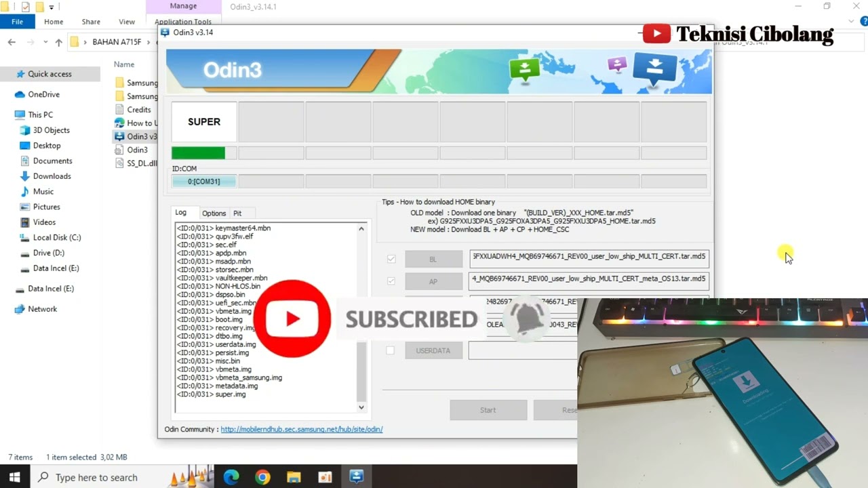The image size is (868, 488).
Task: Open Documents in the navigation pane
Action: pos(52,161)
